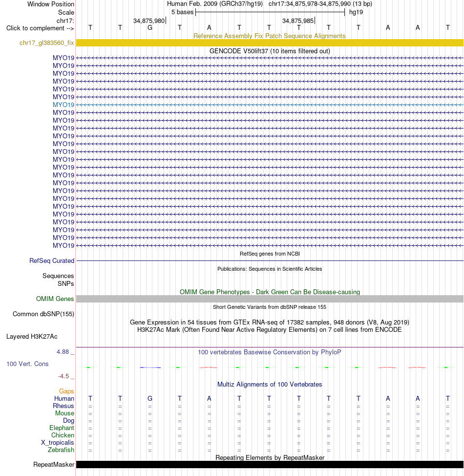Click the G base in the Human alignment row

[150, 399]
